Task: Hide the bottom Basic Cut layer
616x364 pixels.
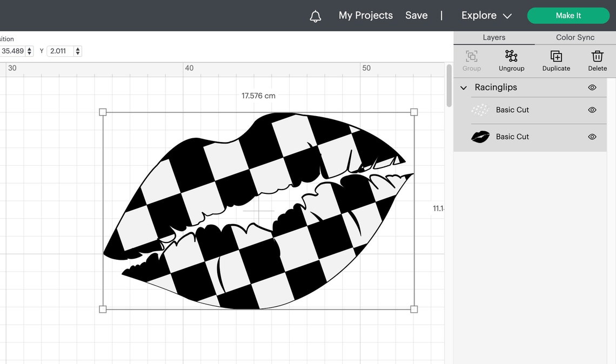Action: (x=592, y=137)
